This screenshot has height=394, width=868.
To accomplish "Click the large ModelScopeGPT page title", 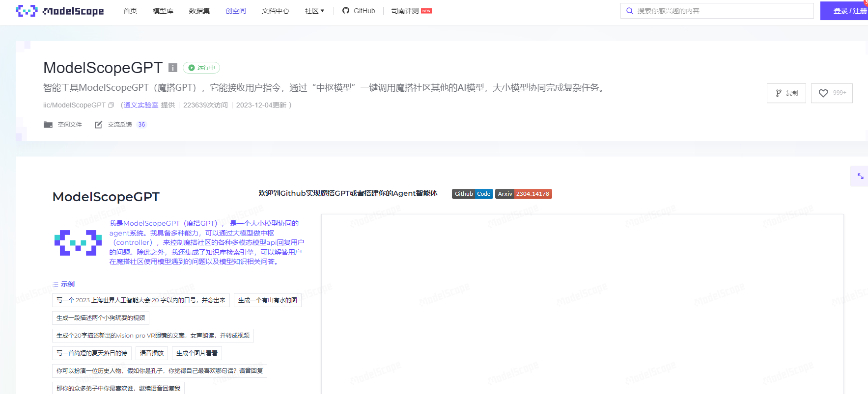I will pyautogui.click(x=103, y=68).
